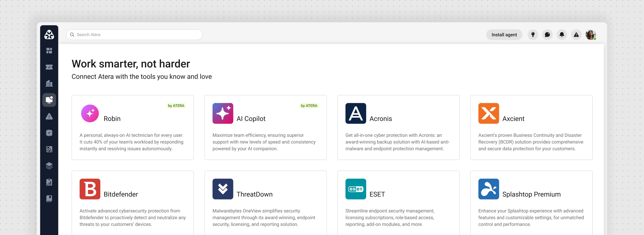The width and height of the screenshot is (644, 235).
Task: Click the 'Connect Atera with the tools' subtitle
Action: point(142,77)
